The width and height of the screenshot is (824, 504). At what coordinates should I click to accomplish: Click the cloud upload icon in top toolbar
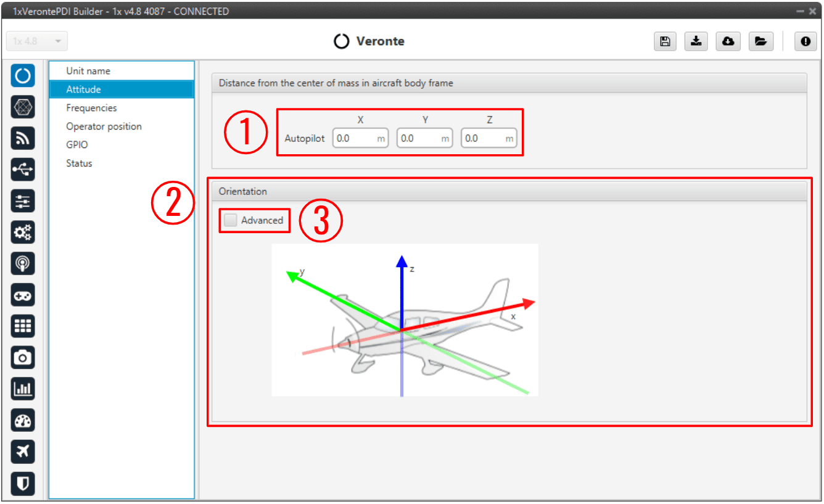(728, 41)
